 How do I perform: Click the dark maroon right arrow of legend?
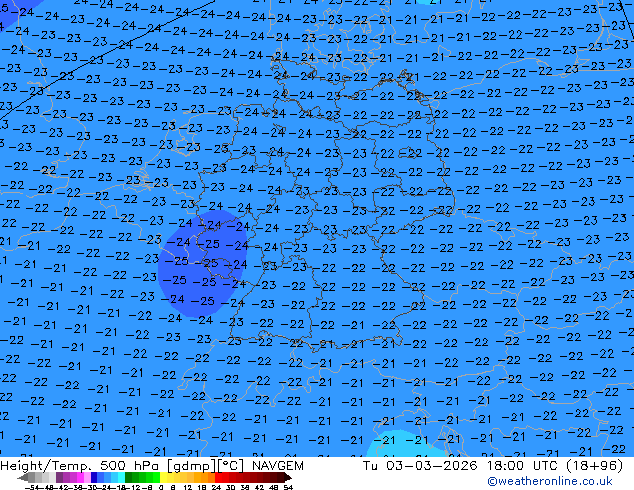[287, 477]
